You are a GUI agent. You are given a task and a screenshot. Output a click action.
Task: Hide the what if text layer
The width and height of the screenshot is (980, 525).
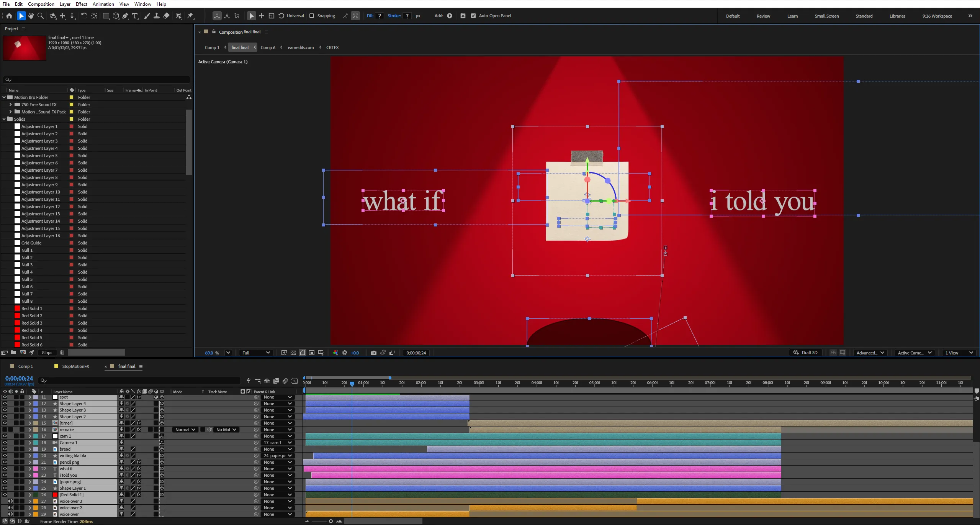(5, 469)
